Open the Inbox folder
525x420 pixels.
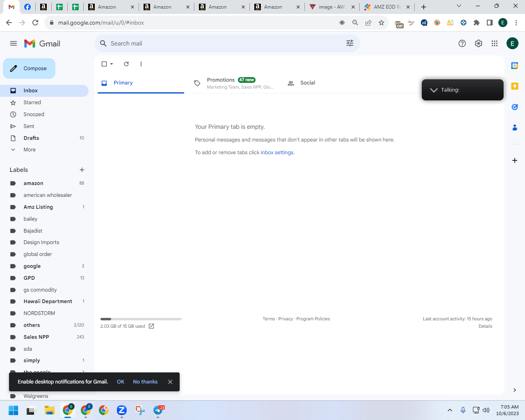[x=44, y=91]
